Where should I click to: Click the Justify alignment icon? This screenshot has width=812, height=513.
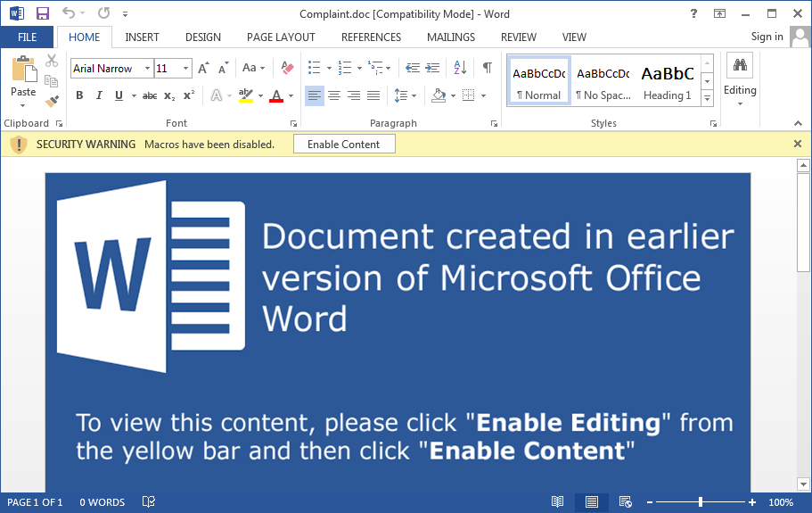coord(373,95)
